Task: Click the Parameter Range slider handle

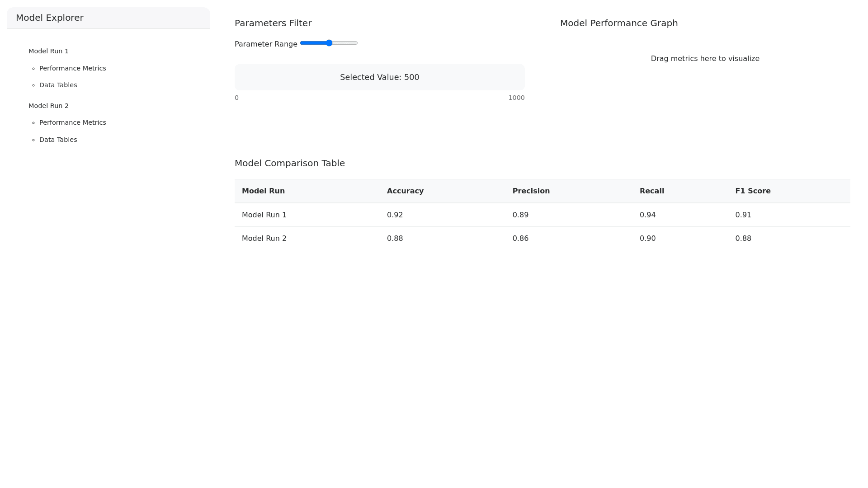Action: coord(329,43)
